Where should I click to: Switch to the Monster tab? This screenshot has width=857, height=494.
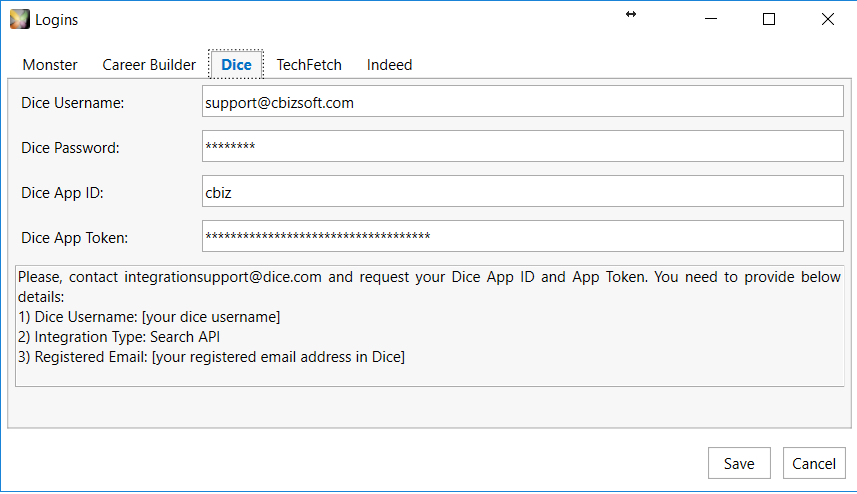50,65
